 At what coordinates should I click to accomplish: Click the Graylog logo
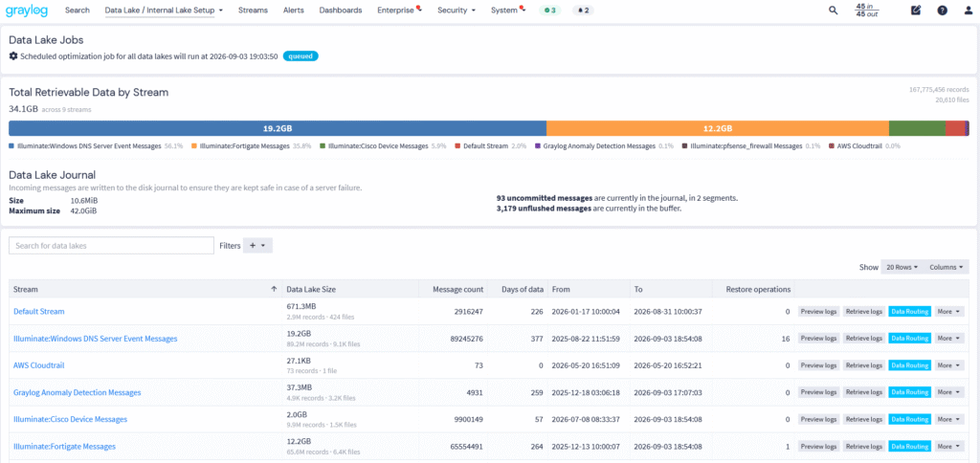tap(28, 10)
